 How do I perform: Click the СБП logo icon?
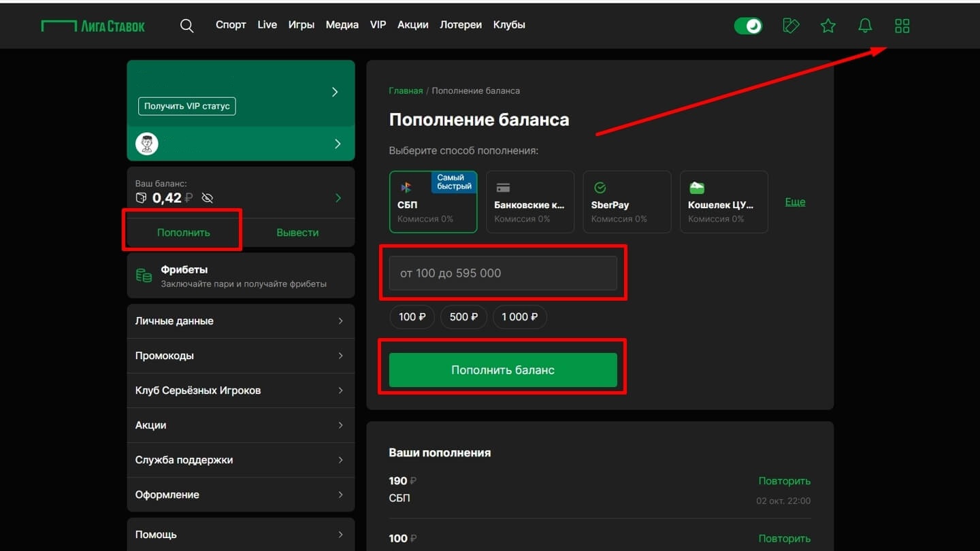tap(406, 188)
